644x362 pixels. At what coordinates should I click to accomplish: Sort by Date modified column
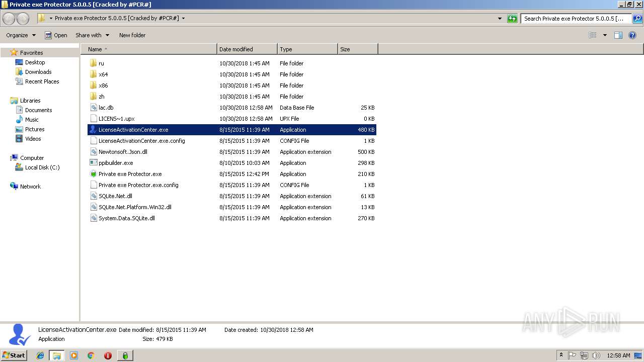[247, 49]
